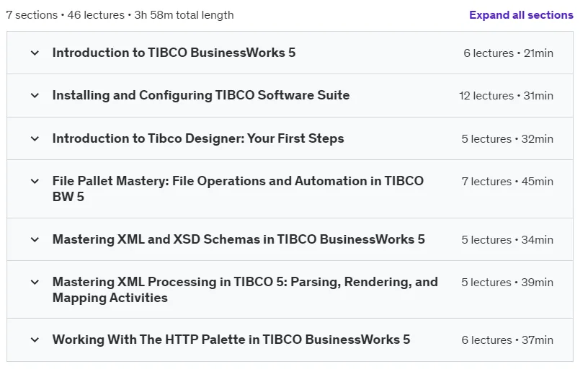Expand the HTTP Palette section chevron
The width and height of the screenshot is (588, 377).
pyautogui.click(x=35, y=340)
